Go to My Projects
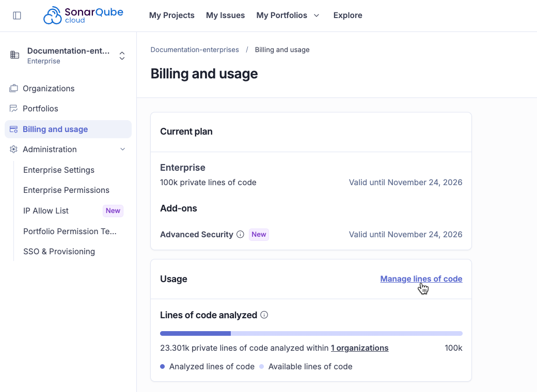This screenshot has width=537, height=392. tap(171, 15)
